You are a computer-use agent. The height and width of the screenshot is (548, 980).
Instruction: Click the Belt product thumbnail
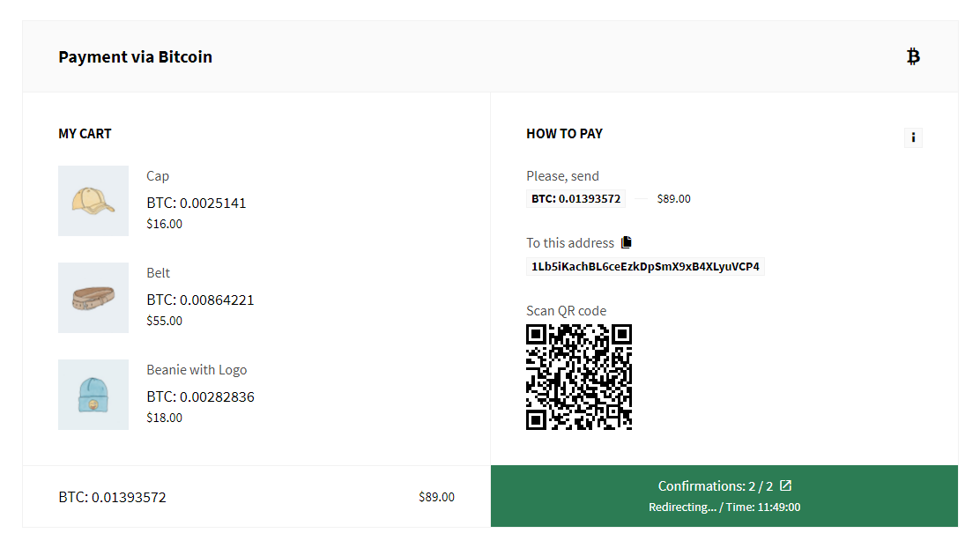pos(93,298)
